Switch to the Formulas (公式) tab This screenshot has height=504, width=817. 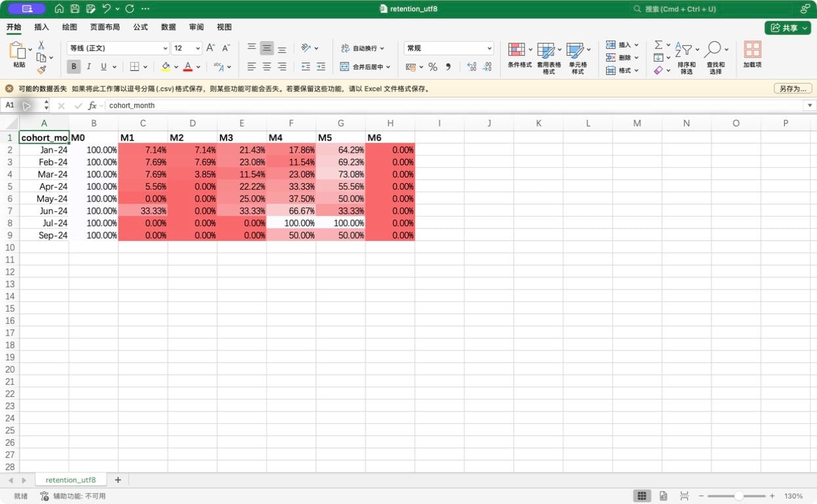tap(140, 27)
